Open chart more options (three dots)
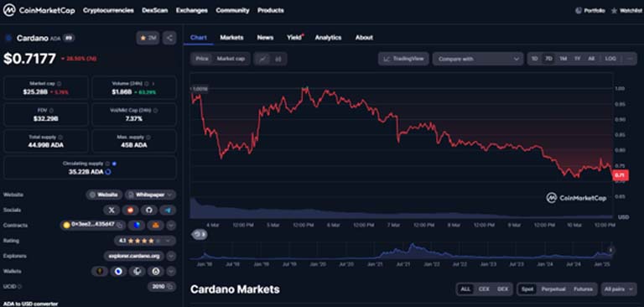 631,59
